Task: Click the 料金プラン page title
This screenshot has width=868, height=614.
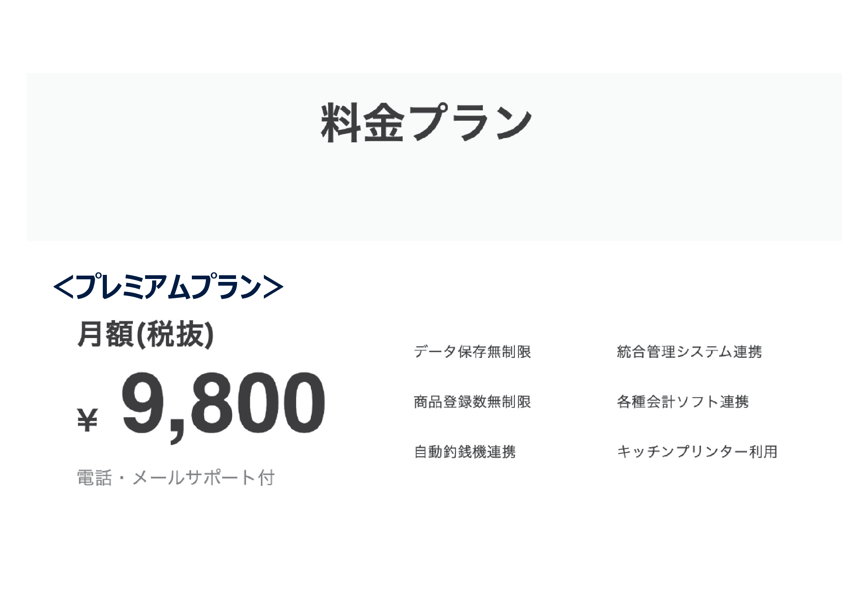Action: coord(426,123)
